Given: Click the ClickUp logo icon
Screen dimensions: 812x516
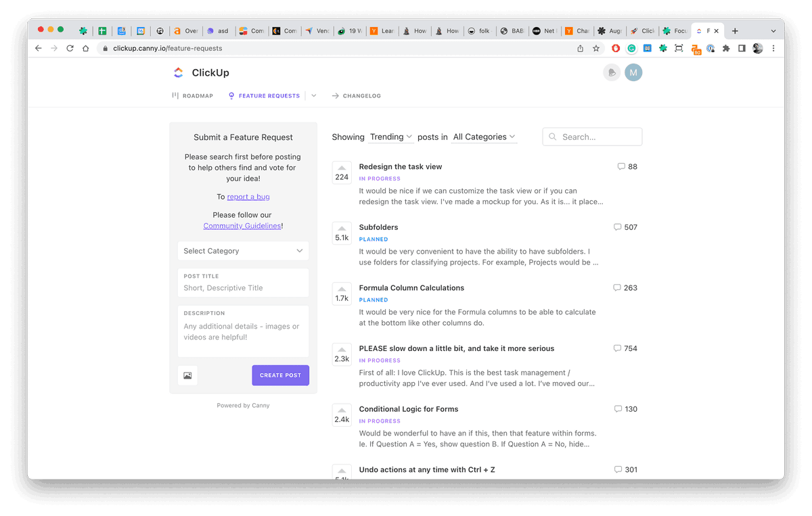Looking at the screenshot, I should 178,72.
